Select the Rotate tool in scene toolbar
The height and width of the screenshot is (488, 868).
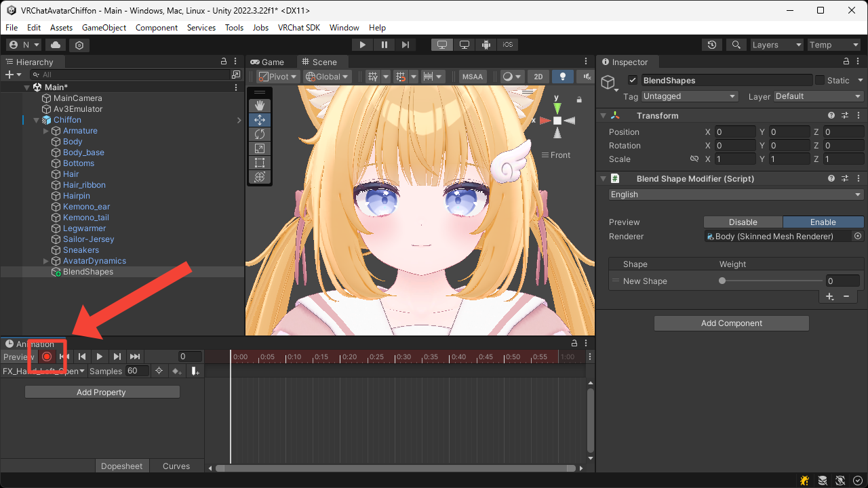(x=259, y=134)
